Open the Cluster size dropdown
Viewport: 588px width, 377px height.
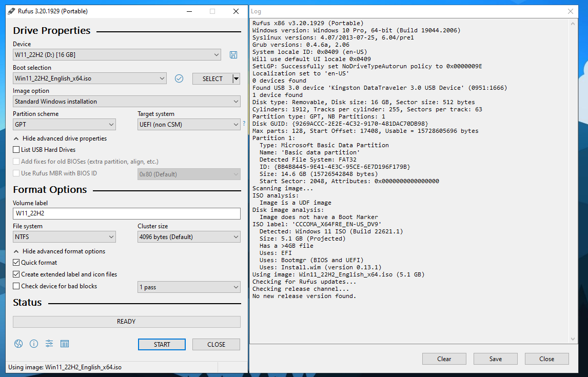coord(189,237)
